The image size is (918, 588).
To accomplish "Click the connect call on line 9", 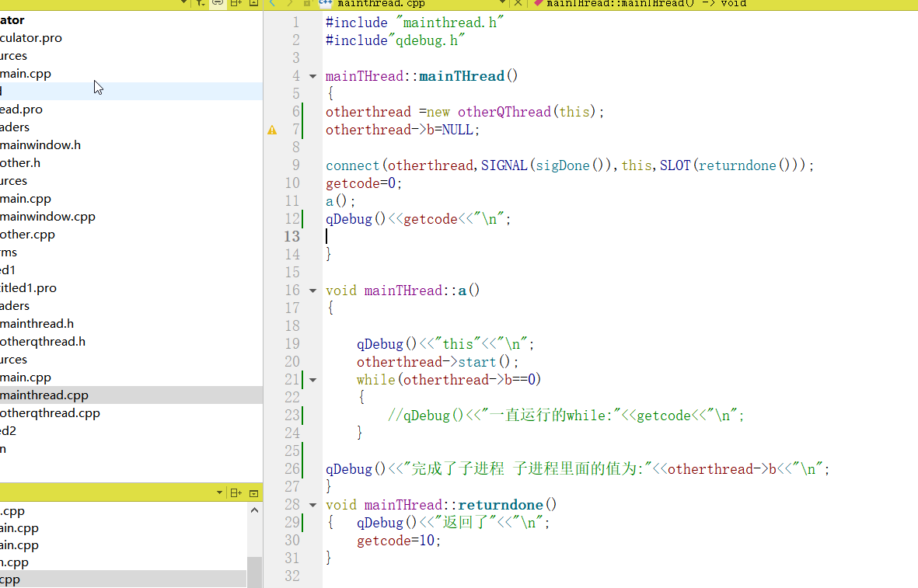I will point(570,165).
